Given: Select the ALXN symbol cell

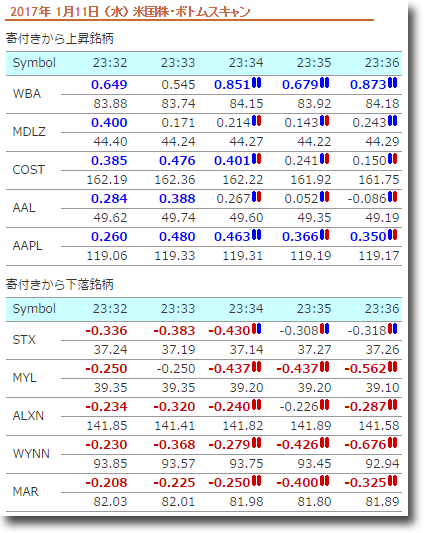Looking at the screenshot, I should pyautogui.click(x=28, y=416).
